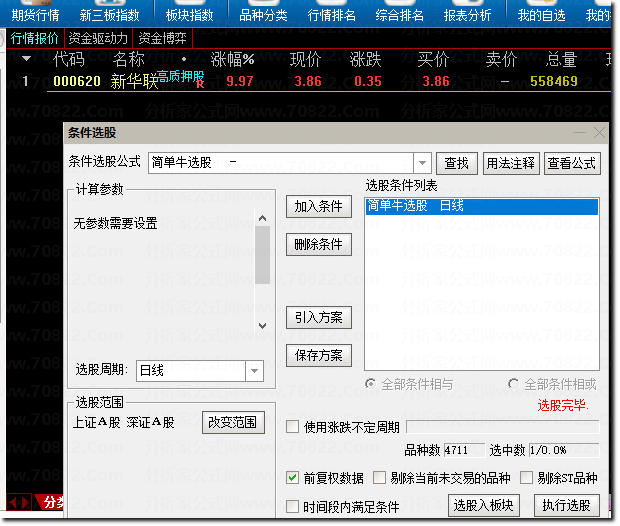Screen dimensions: 620x526
Task: Sort by the 涨跌 column header
Action: (x=365, y=59)
